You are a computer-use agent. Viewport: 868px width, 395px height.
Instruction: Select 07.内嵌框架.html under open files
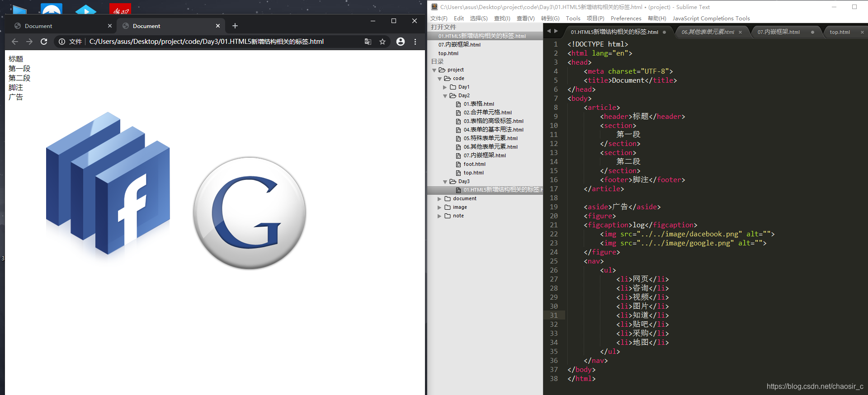pyautogui.click(x=459, y=45)
